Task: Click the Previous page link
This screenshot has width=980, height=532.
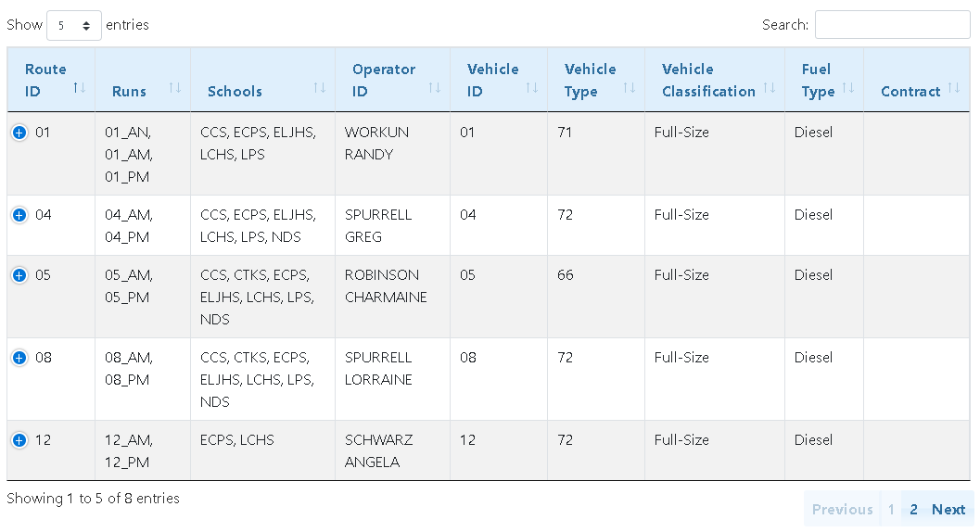Action: tap(842, 509)
